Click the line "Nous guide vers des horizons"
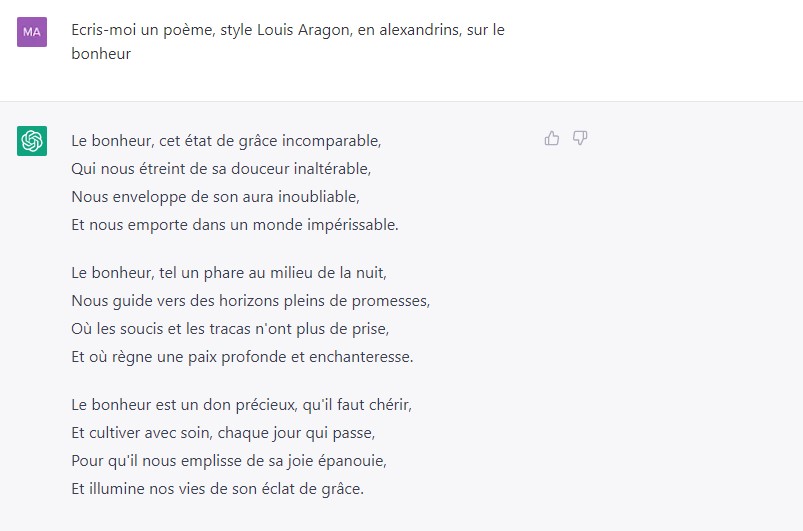Viewport: 803px width, 531px height. click(x=250, y=300)
